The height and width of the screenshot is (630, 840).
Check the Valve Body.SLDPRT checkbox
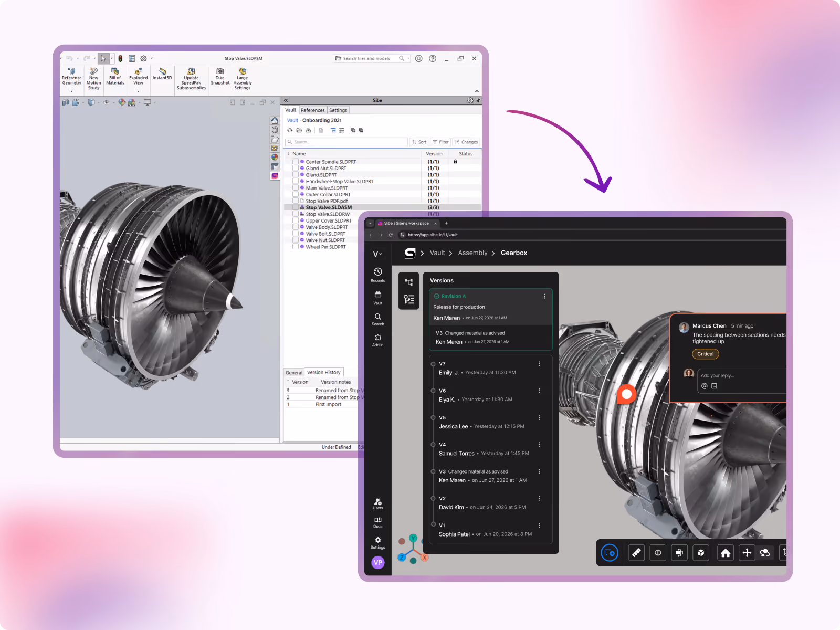coord(296,227)
